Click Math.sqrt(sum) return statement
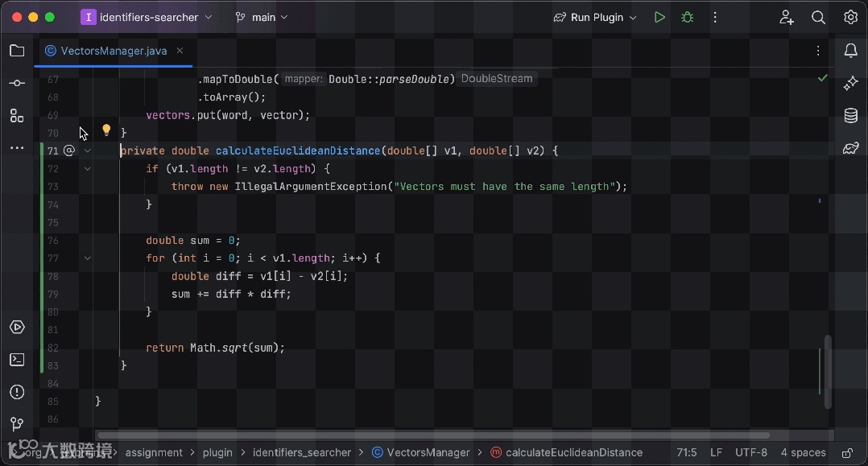Screen dimensions: 868x466 215,348
